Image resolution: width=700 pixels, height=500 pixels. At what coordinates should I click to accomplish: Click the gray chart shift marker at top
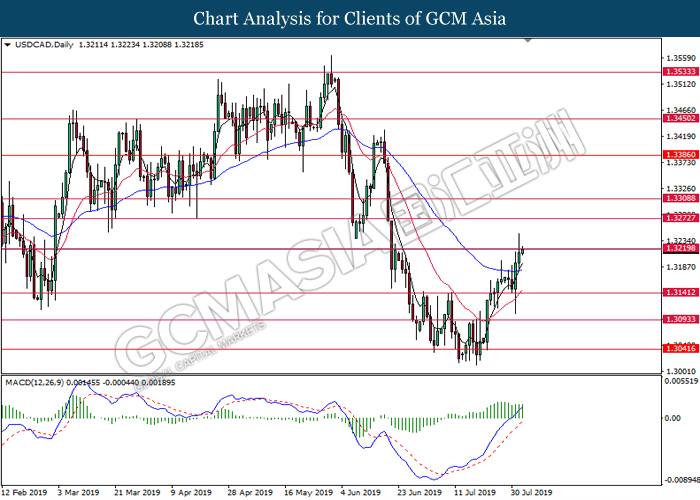pos(528,41)
